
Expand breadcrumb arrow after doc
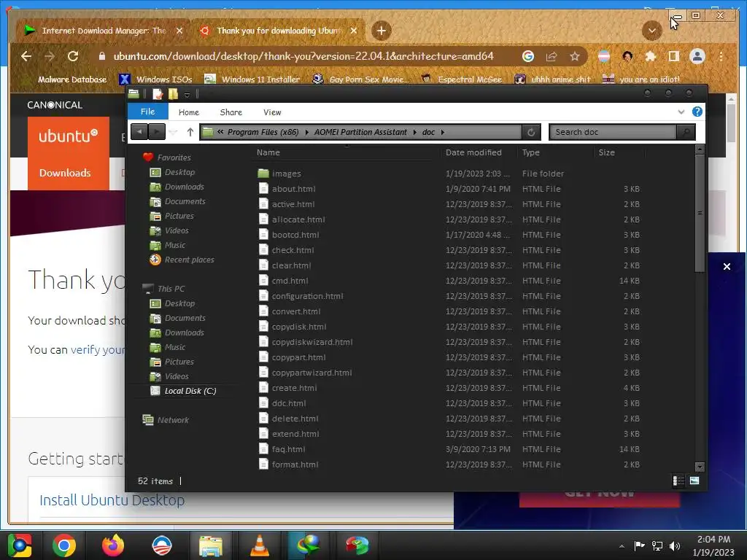coord(443,132)
